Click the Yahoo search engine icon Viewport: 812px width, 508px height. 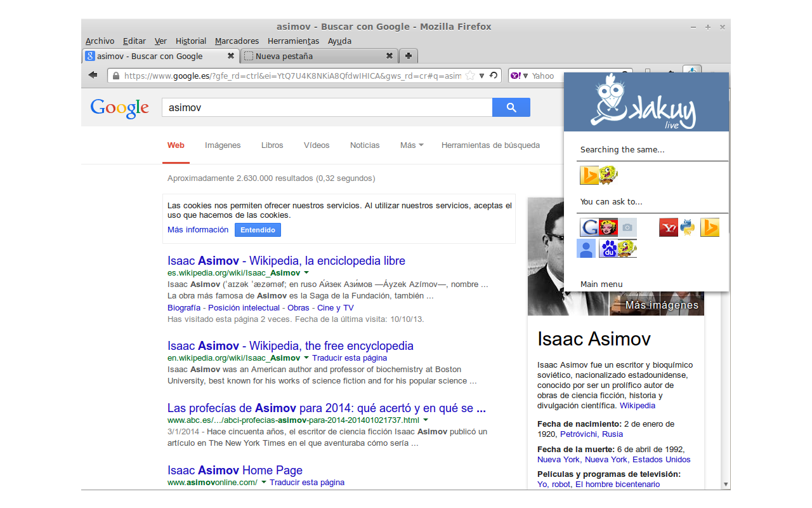point(516,76)
